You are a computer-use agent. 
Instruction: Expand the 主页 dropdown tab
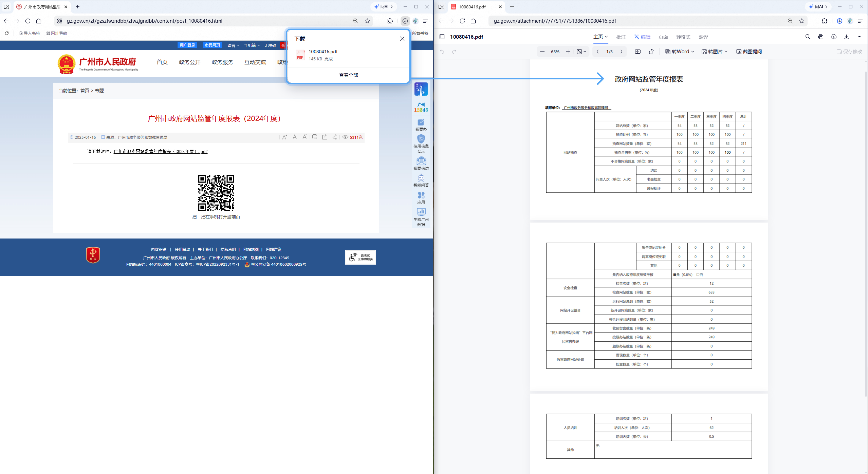click(600, 37)
